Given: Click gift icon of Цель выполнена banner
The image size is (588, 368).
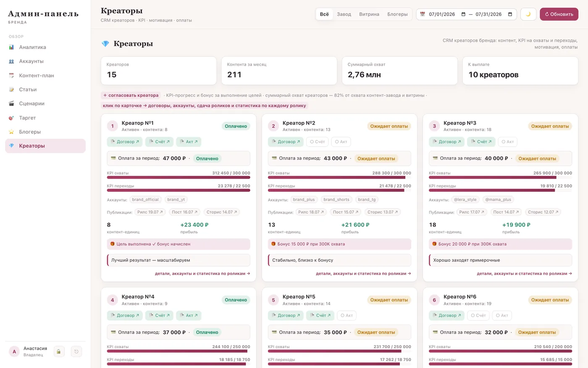Looking at the screenshot, I should click(x=113, y=244).
